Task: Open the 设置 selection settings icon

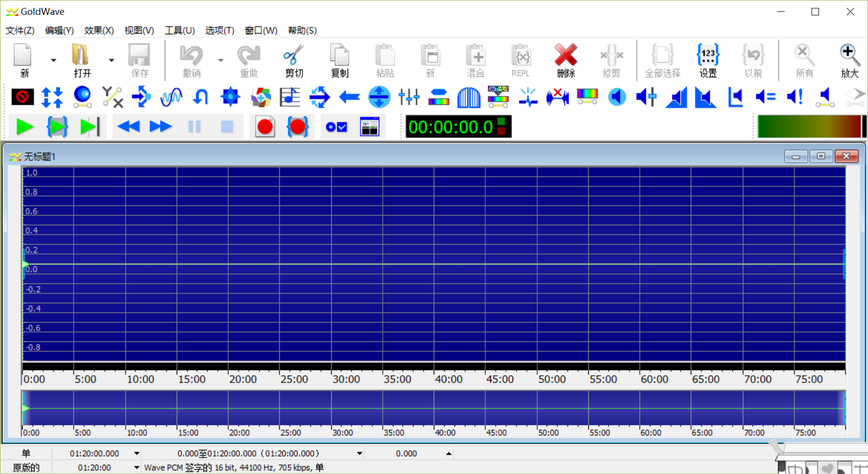Action: (x=708, y=60)
